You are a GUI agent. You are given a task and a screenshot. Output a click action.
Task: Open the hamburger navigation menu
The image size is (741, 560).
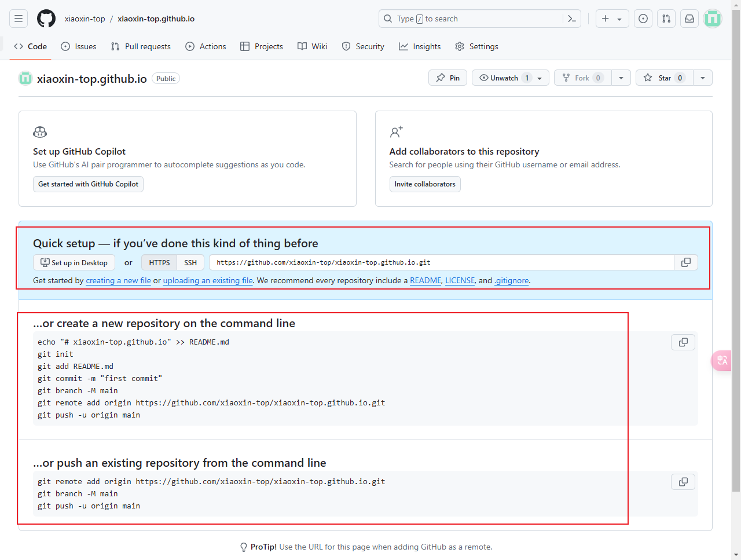pyautogui.click(x=19, y=19)
